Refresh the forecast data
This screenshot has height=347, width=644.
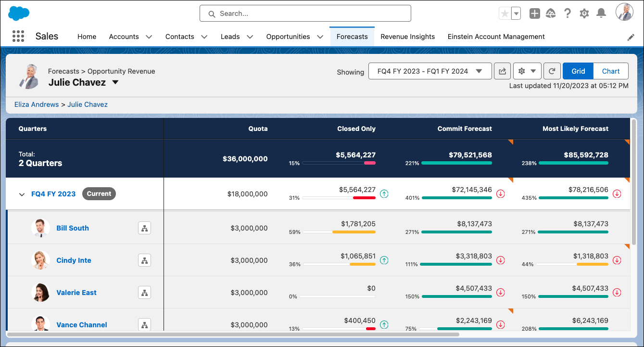click(x=552, y=71)
